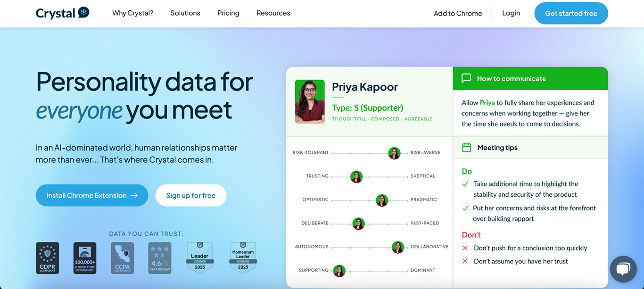644x289 pixels.
Task: Go to the Pricing page
Action: 228,13
